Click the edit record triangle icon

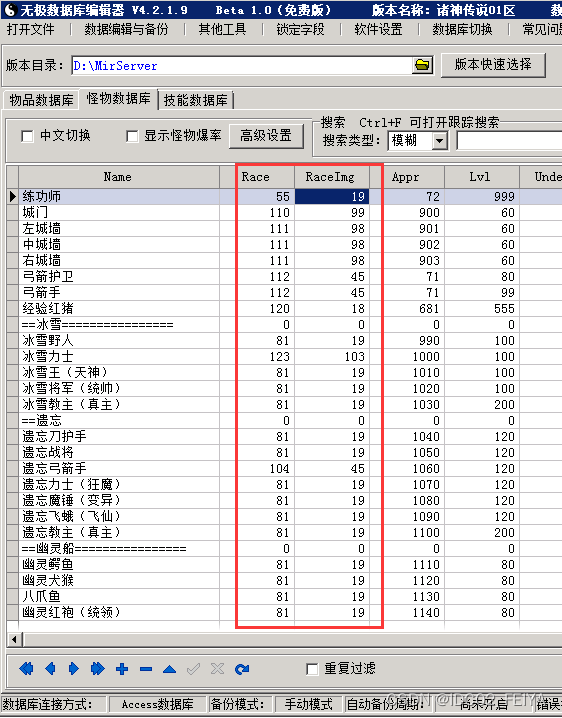point(169,669)
